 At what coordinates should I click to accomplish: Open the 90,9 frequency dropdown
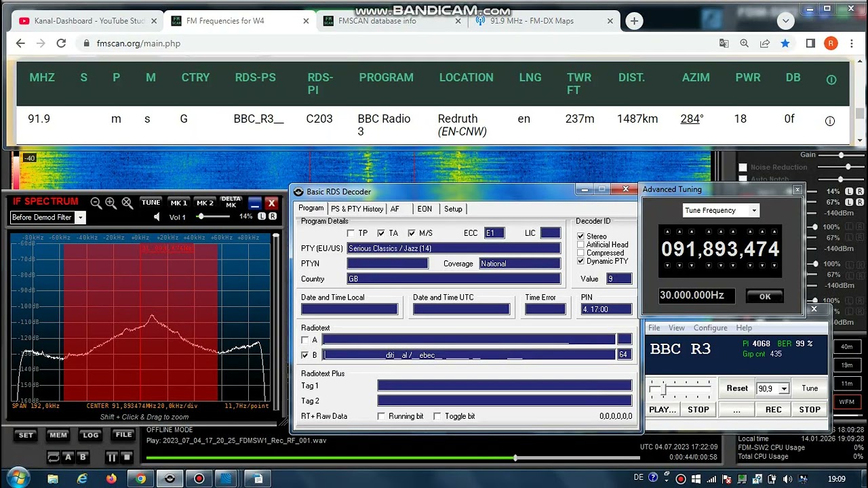[x=784, y=389]
